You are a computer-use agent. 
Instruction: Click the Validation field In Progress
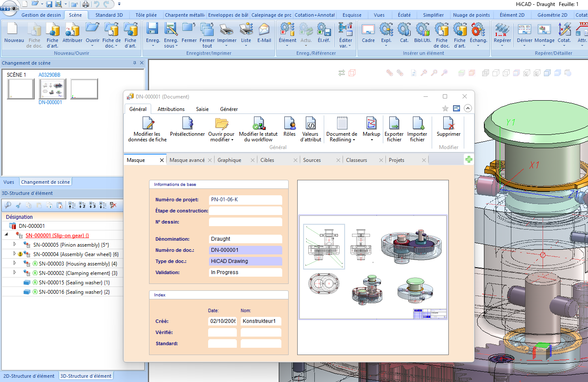click(245, 272)
